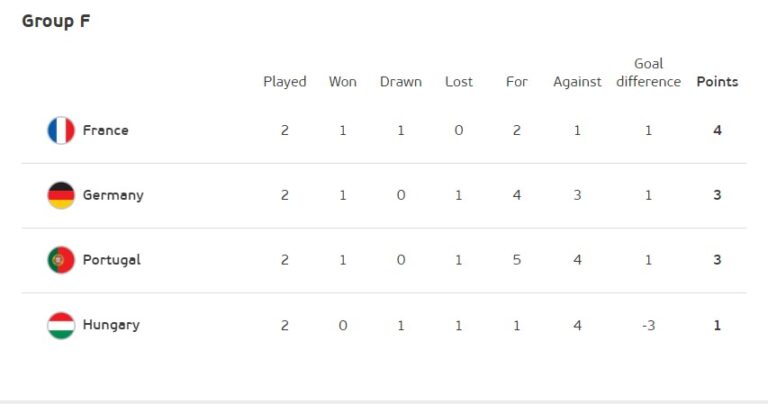The width and height of the screenshot is (768, 404).
Task: Click Portugal's goals For value 5
Action: click(x=517, y=260)
